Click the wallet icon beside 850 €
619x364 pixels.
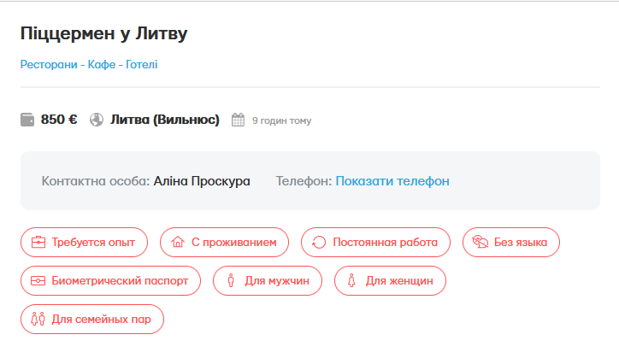coord(28,120)
